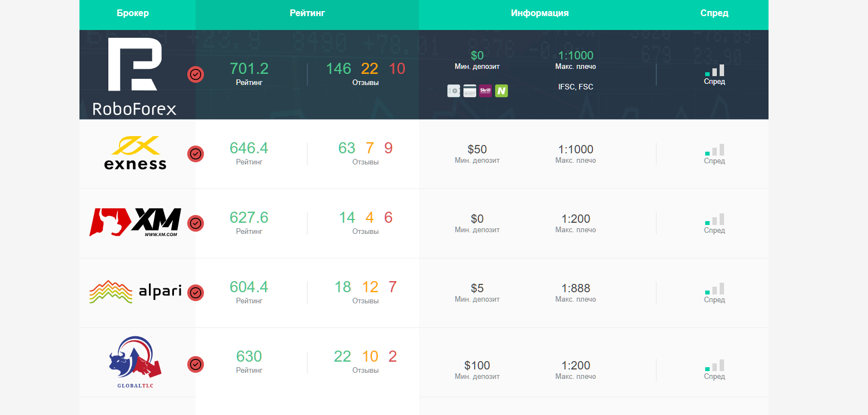Click XM 1:200 max leverage
Screen dimensions: 868x415
coord(576,219)
